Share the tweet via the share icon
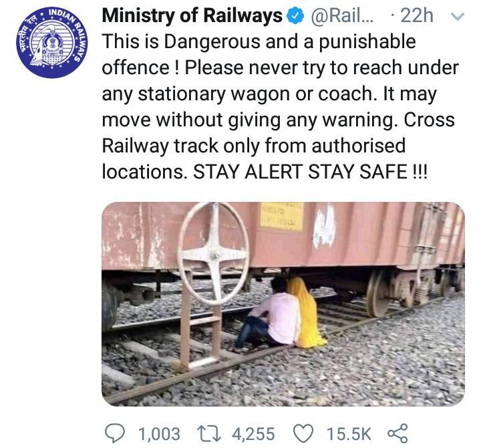This screenshot has height=448, width=481. point(397,433)
